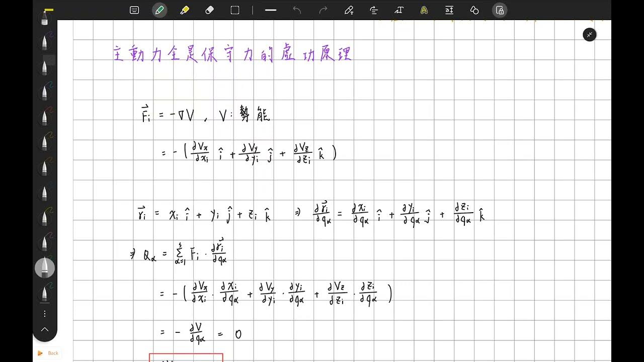The width and height of the screenshot is (644, 362).
Task: Select the eraser tool
Action: (x=210, y=10)
